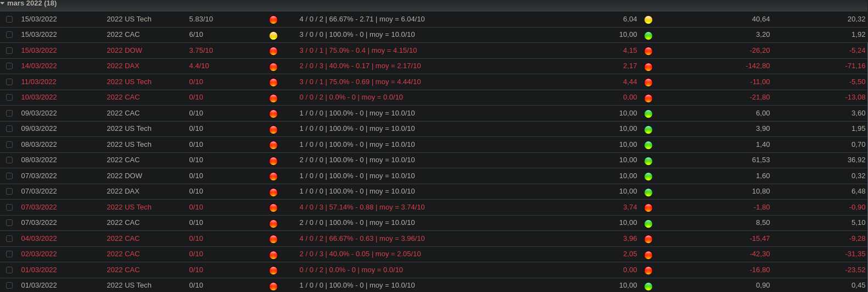Click red dot beside the 2,17 average
The height and width of the screenshot is (292, 868).
pos(648,67)
